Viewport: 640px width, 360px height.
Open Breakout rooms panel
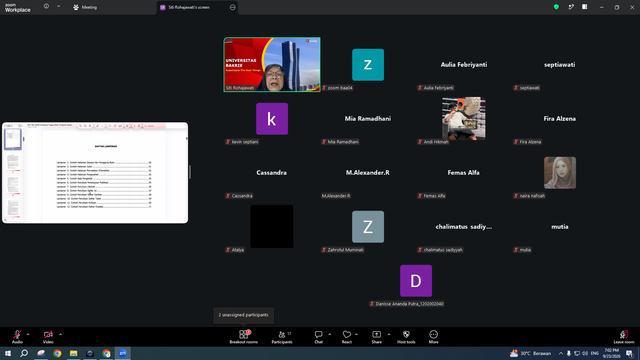[x=244, y=337]
